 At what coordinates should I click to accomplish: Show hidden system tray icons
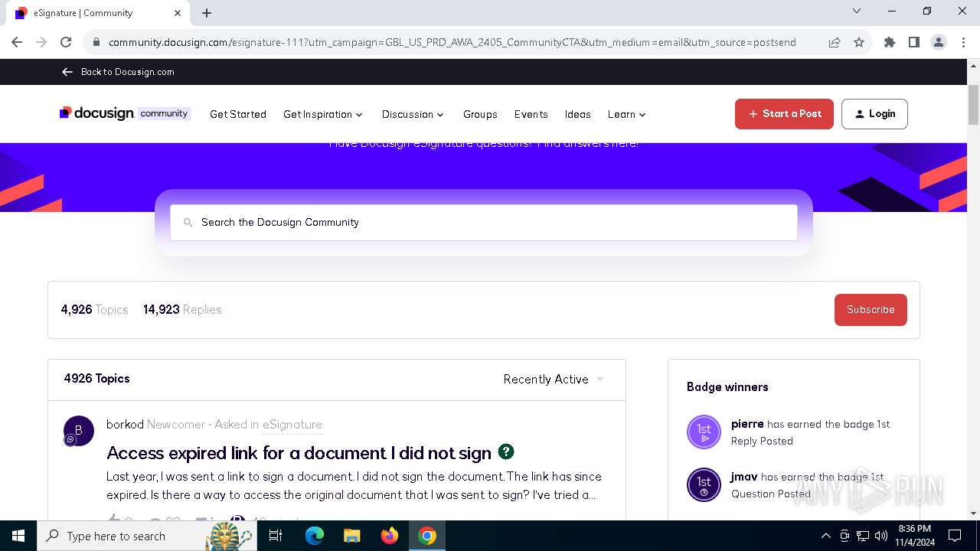(x=826, y=536)
